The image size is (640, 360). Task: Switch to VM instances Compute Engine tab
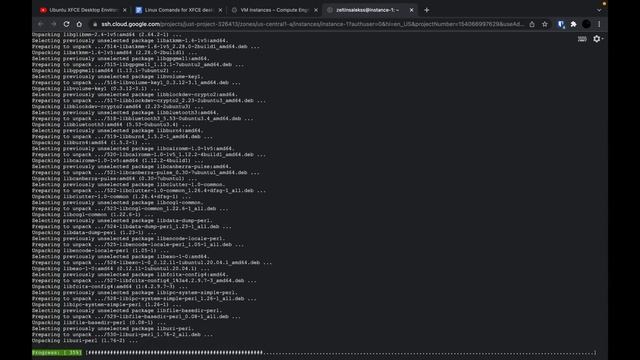[x=274, y=10]
